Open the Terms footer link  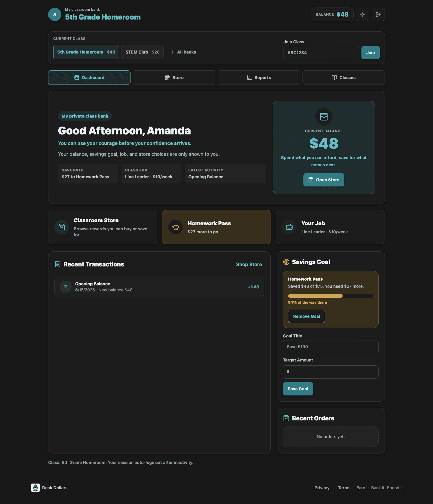344,488
